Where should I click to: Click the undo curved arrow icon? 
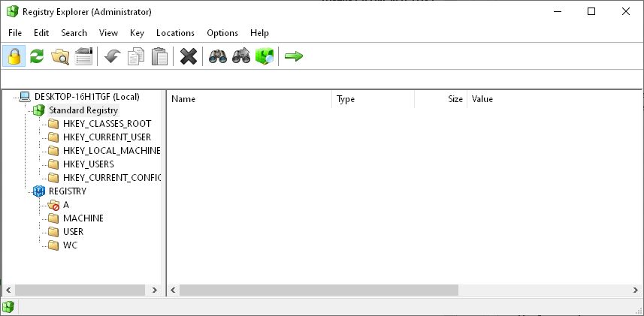point(113,56)
